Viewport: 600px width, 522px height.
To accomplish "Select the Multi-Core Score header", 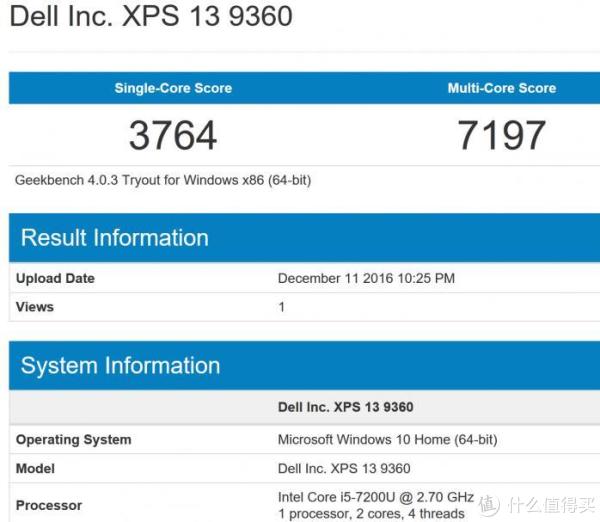I will (501, 88).
